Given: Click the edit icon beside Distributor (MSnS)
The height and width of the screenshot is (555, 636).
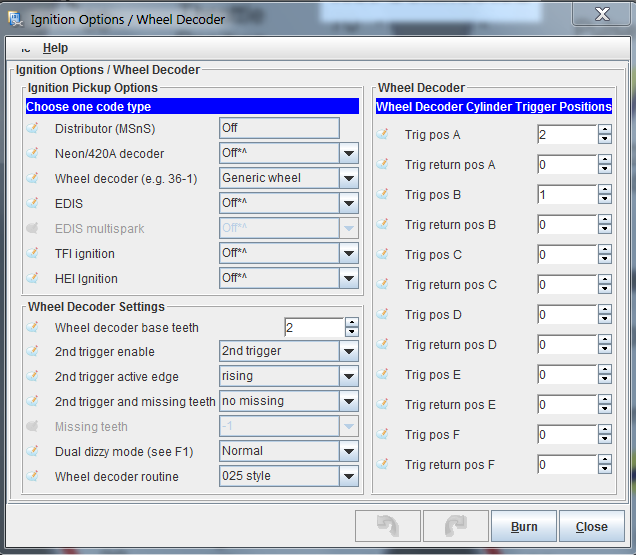Looking at the screenshot, I should (32, 128).
